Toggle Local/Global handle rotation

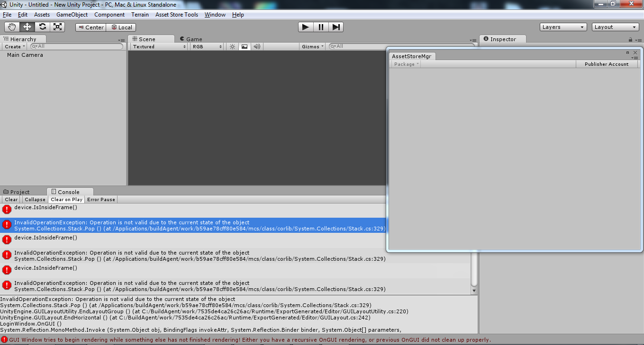coord(121,27)
